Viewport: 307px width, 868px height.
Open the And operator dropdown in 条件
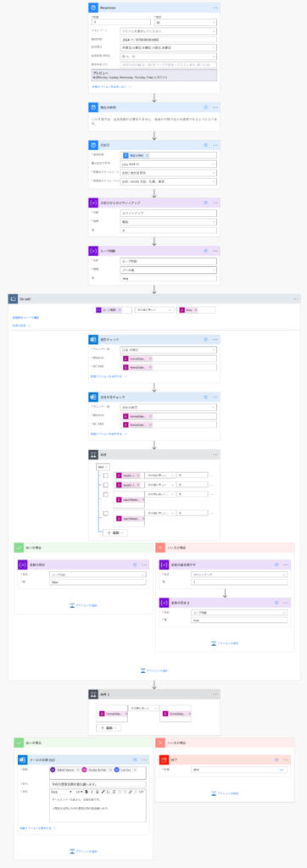click(103, 467)
